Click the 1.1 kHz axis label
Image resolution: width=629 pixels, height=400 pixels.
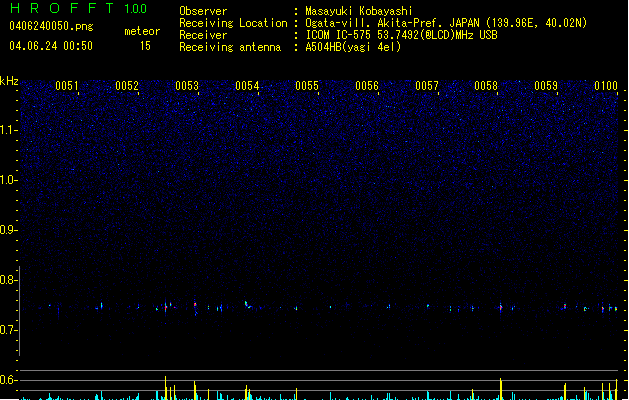pos(8,130)
